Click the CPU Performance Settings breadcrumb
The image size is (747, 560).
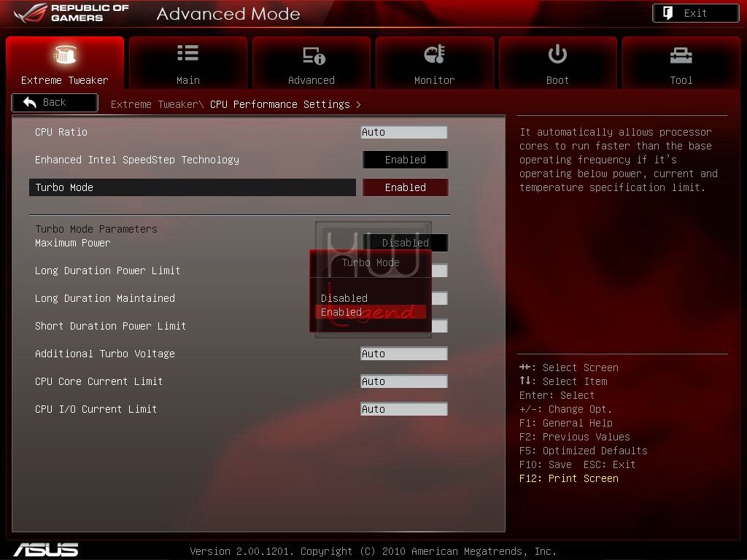(x=280, y=104)
